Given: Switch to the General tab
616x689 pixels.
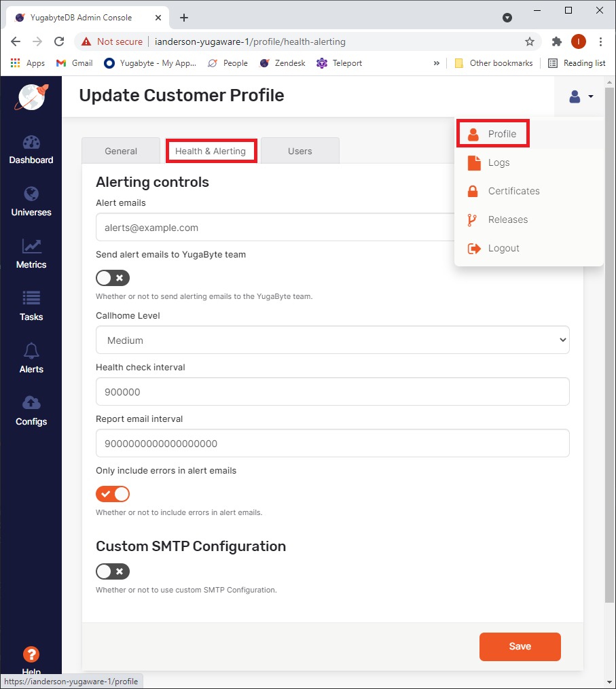Looking at the screenshot, I should pyautogui.click(x=121, y=151).
